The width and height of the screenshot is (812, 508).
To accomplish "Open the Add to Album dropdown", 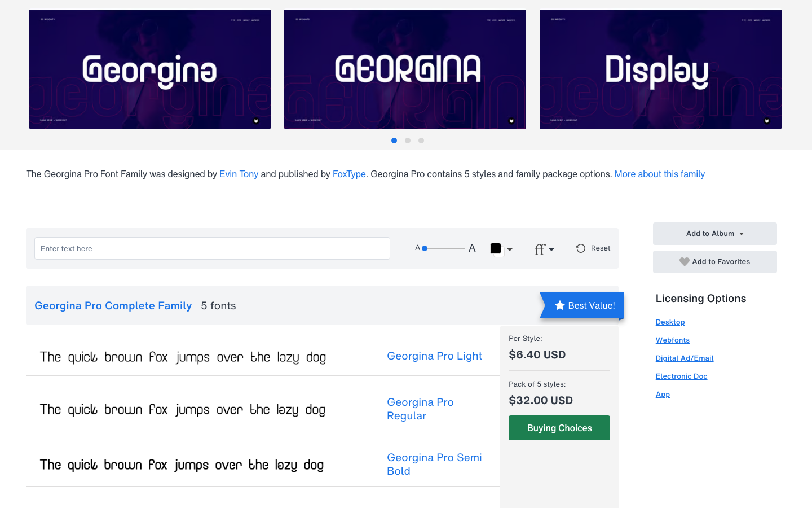I will (714, 233).
